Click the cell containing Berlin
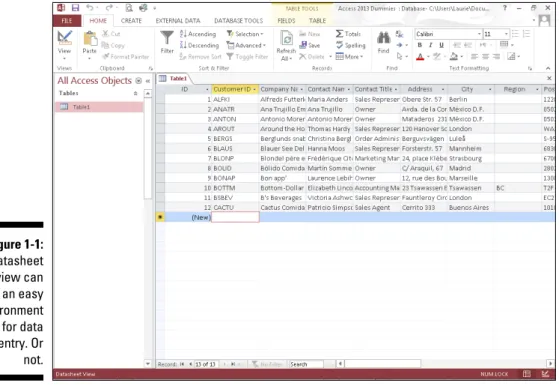Image resolution: width=559 pixels, height=386 pixels. coord(471,99)
